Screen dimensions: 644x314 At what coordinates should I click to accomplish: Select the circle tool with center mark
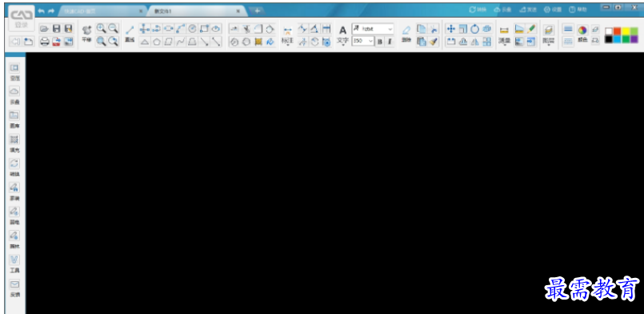coord(192,28)
